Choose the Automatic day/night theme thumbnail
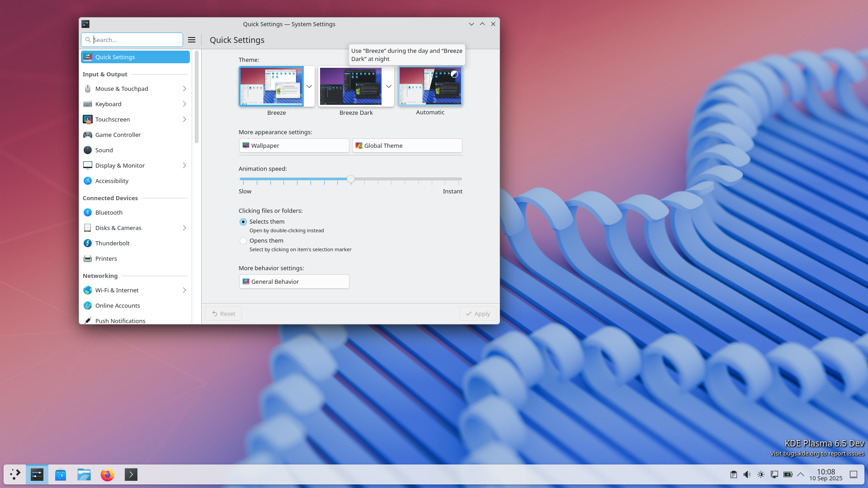 coord(430,86)
